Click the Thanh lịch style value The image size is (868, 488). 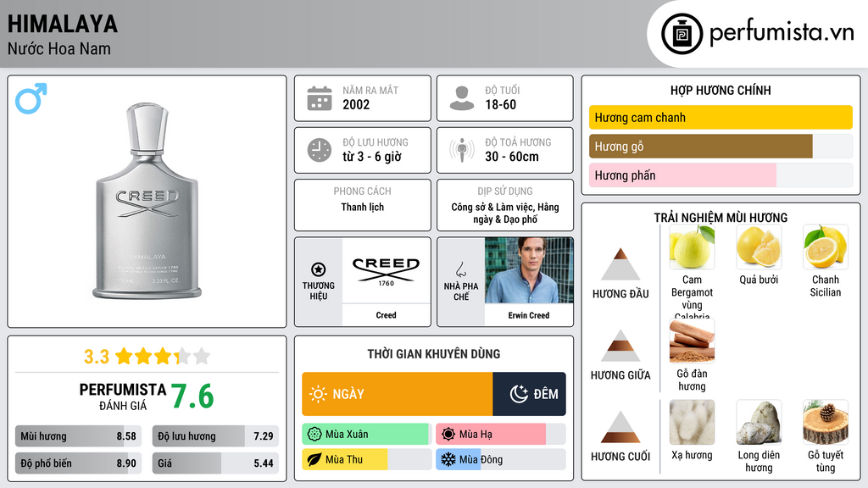(x=363, y=207)
